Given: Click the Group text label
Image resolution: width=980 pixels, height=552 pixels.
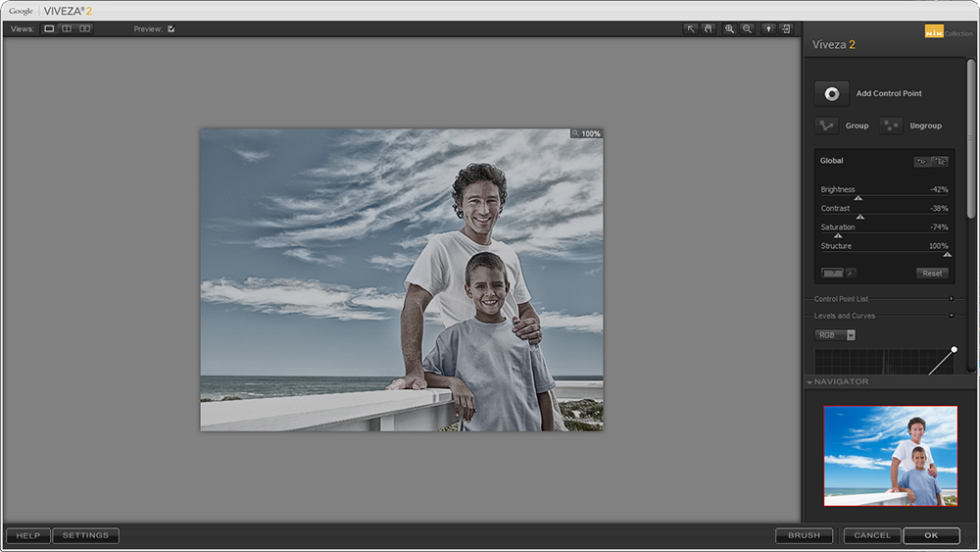Looking at the screenshot, I should point(857,125).
